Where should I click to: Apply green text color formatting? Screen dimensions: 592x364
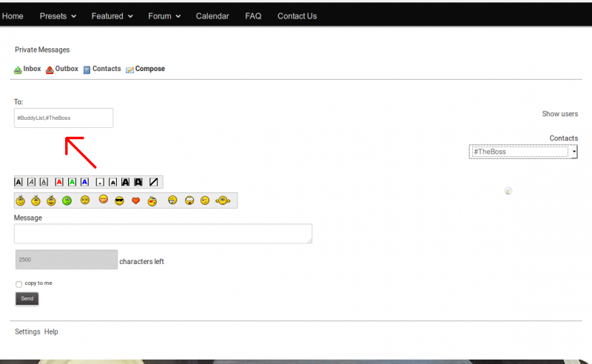[x=73, y=181]
